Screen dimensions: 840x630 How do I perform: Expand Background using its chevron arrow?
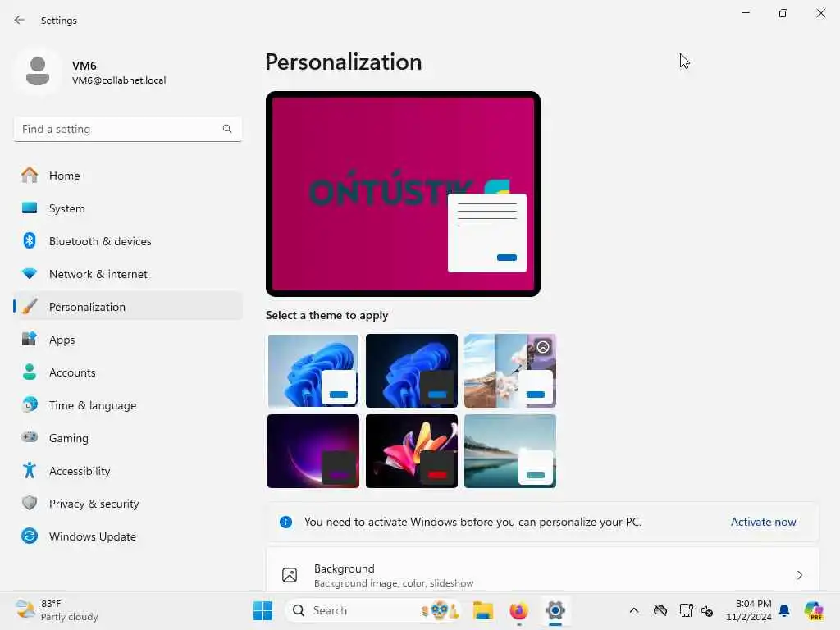[799, 575]
